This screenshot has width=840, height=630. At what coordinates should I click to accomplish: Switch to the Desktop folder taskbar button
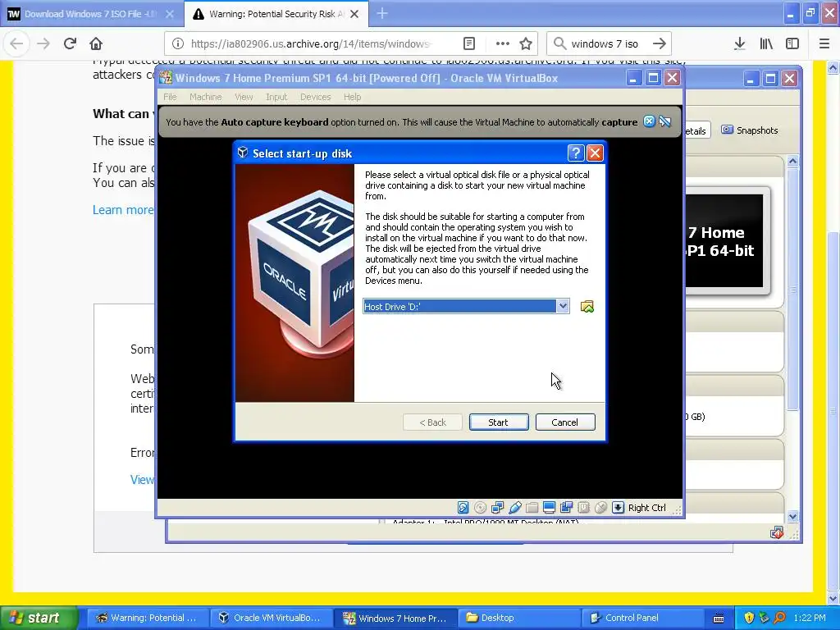(521, 618)
